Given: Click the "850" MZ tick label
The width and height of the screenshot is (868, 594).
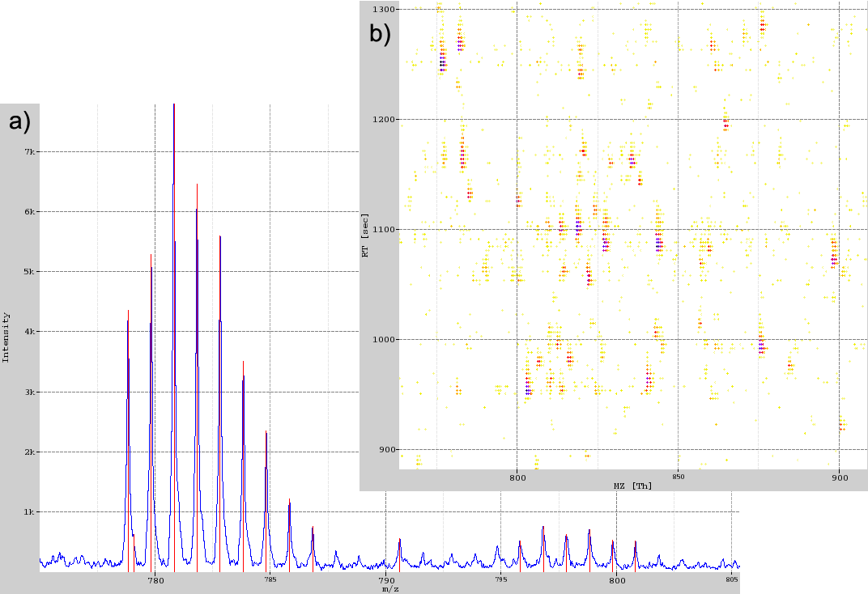Looking at the screenshot, I should 679,477.
